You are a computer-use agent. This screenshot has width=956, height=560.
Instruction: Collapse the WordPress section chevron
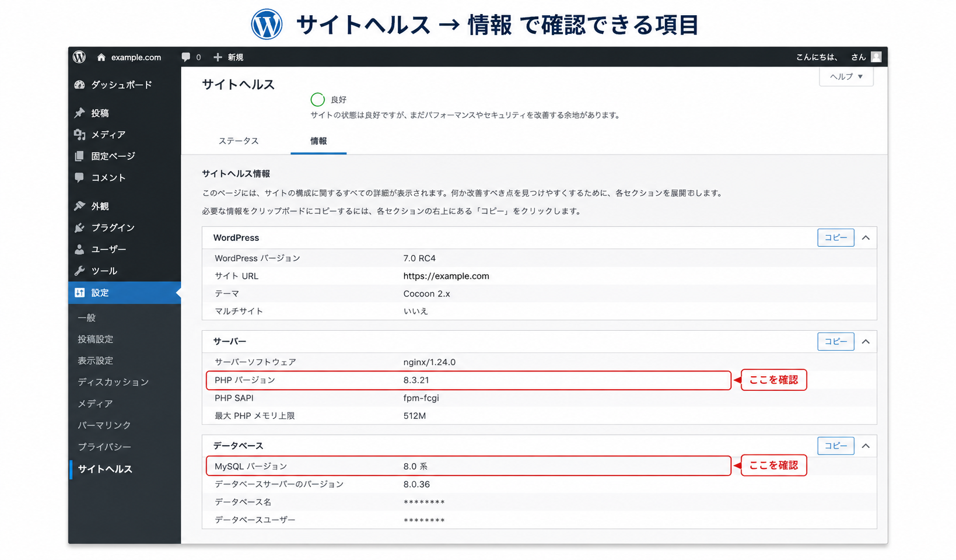tap(866, 237)
